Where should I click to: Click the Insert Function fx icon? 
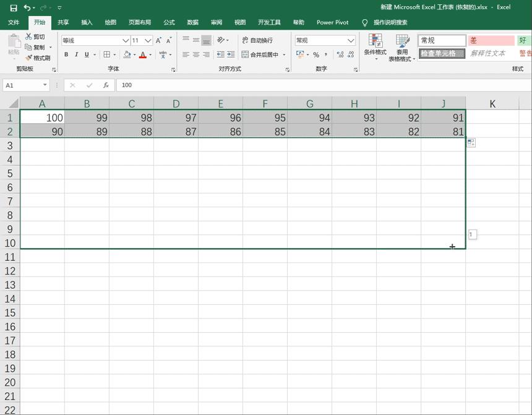pos(106,85)
